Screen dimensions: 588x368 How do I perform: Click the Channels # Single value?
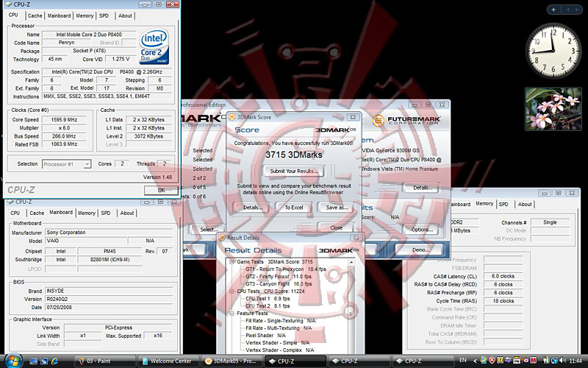(x=550, y=222)
